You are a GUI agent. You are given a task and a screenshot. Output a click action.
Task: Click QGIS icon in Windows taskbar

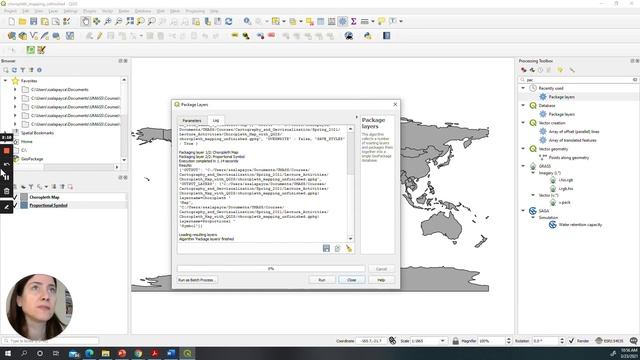click(x=187, y=353)
